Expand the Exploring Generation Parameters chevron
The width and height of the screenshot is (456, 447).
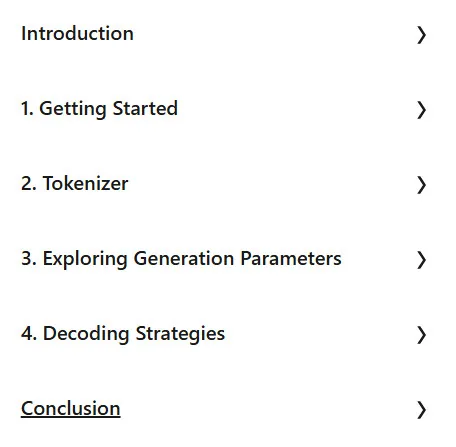click(x=422, y=260)
